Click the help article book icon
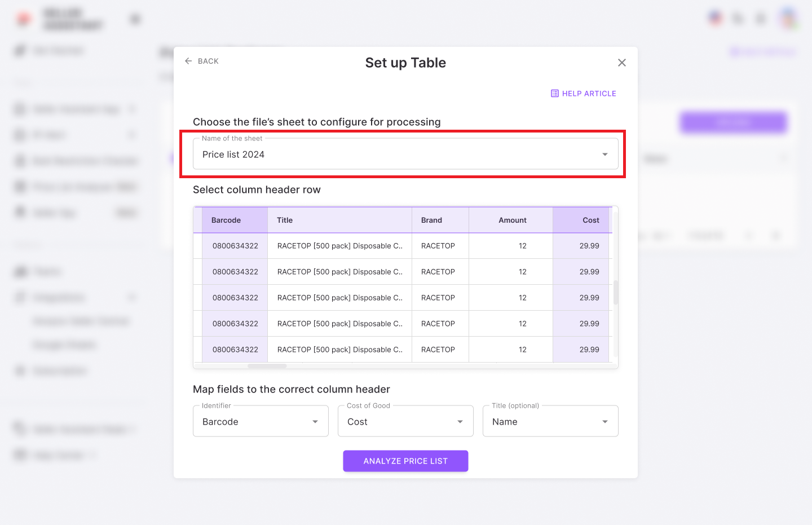 (555, 94)
